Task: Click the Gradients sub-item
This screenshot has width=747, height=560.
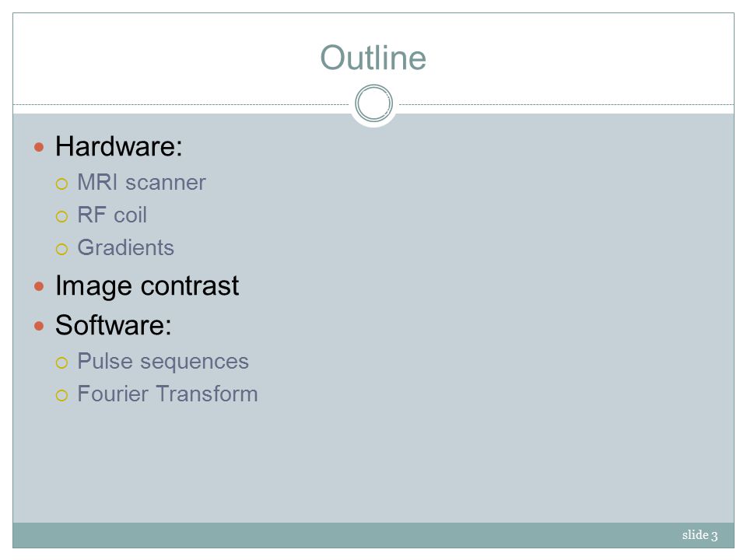Action: coord(126,247)
